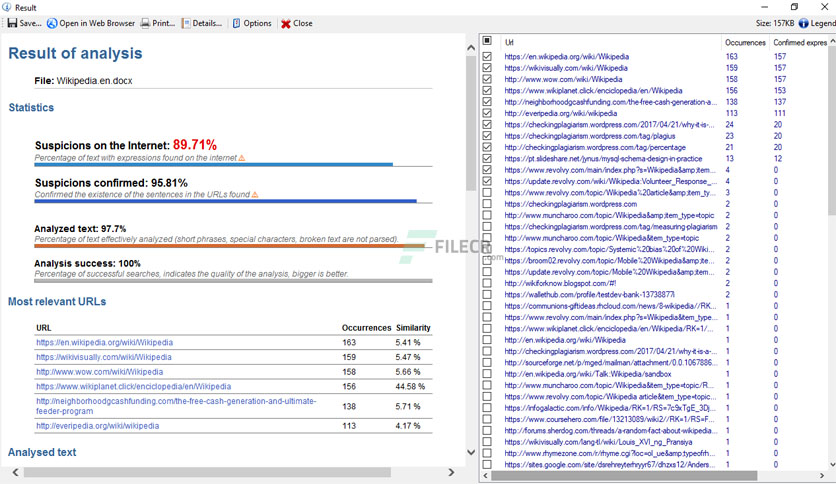836x484 pixels.
Task: Open the www.wow.com link in Most relevant URLs
Action: [x=100, y=372]
